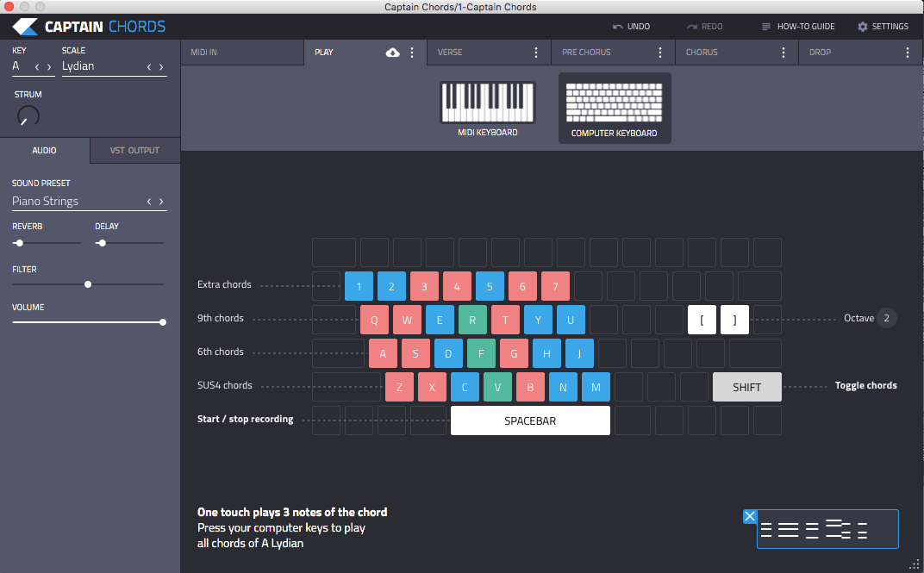This screenshot has height=573, width=924.
Task: Click the M SUS4 chord key
Action: click(x=596, y=388)
